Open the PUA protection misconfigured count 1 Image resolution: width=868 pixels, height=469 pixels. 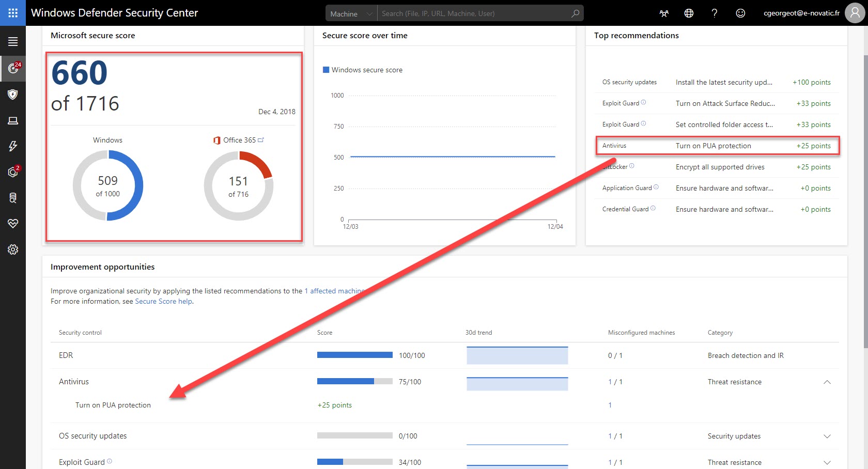click(610, 405)
